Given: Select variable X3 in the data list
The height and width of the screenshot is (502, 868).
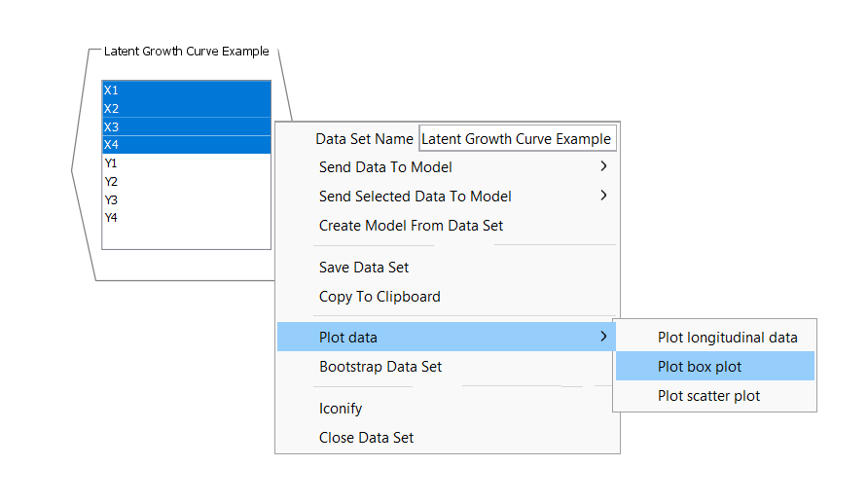Looking at the screenshot, I should [x=185, y=126].
